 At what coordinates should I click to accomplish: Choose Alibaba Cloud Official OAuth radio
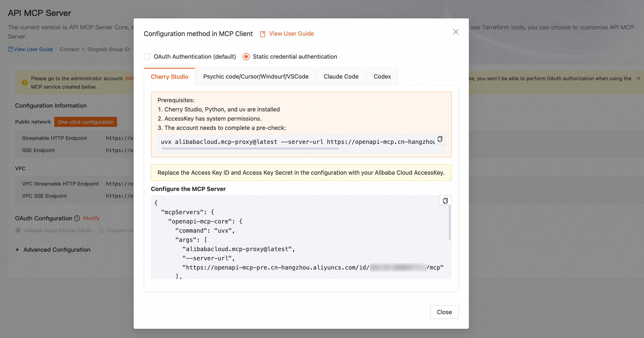tap(18, 230)
